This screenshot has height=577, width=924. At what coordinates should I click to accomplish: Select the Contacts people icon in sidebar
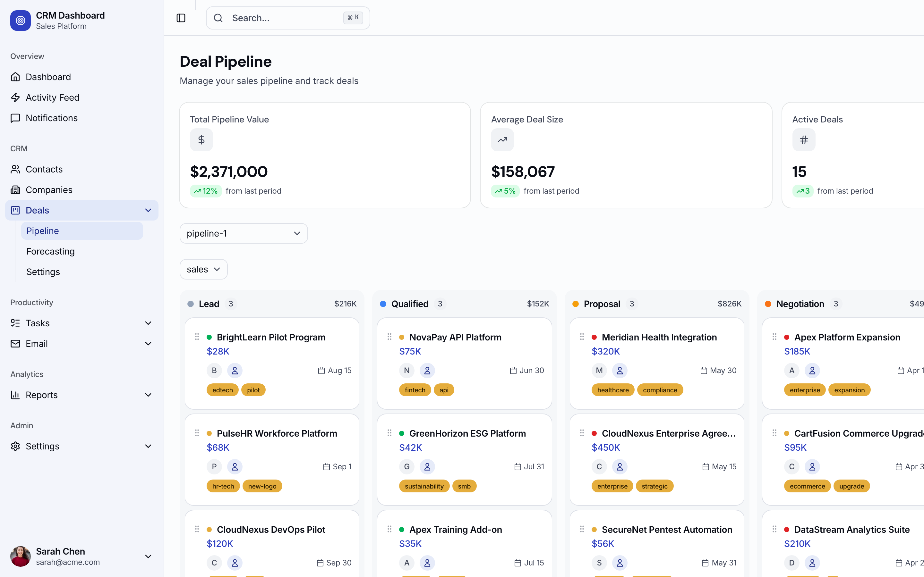(x=15, y=169)
